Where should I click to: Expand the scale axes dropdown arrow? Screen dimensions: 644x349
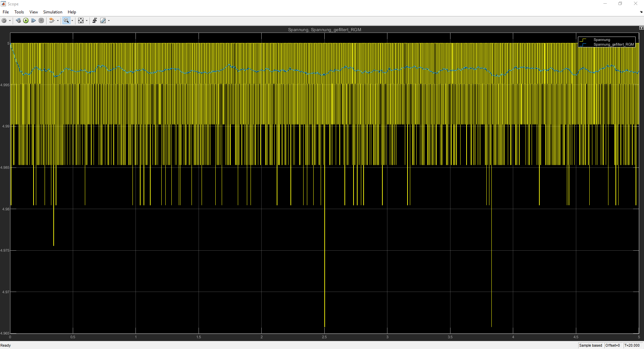point(87,21)
